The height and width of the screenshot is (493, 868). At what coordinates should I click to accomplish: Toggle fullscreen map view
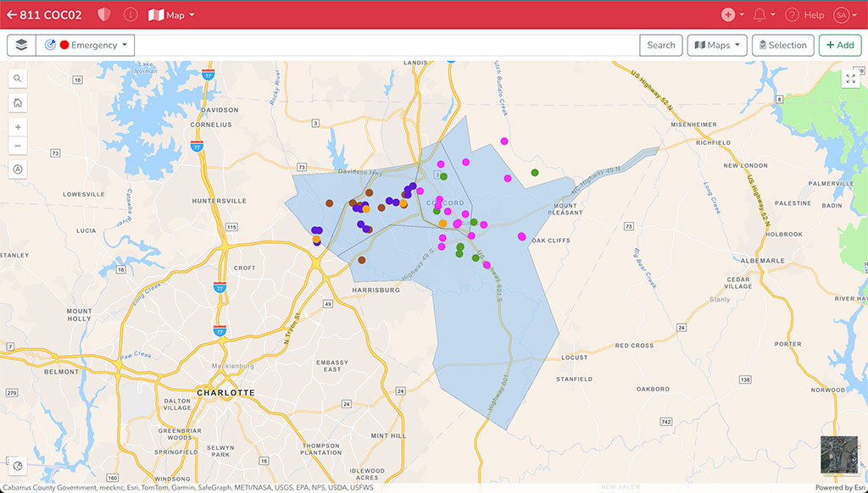point(850,80)
